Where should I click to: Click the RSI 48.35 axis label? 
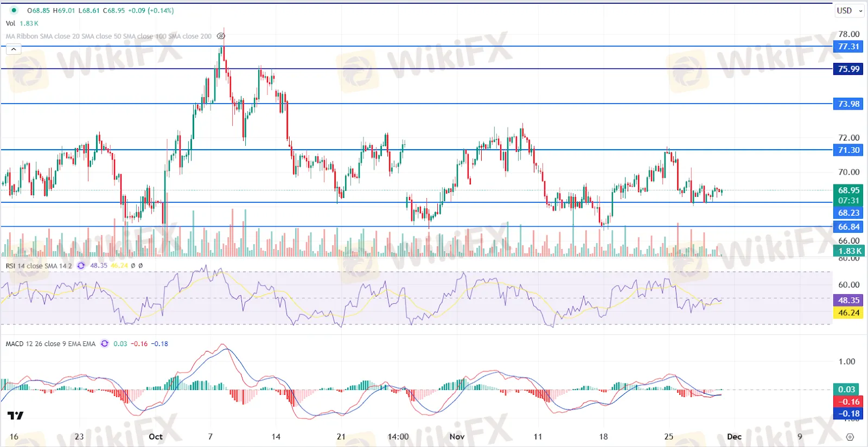[848, 300]
